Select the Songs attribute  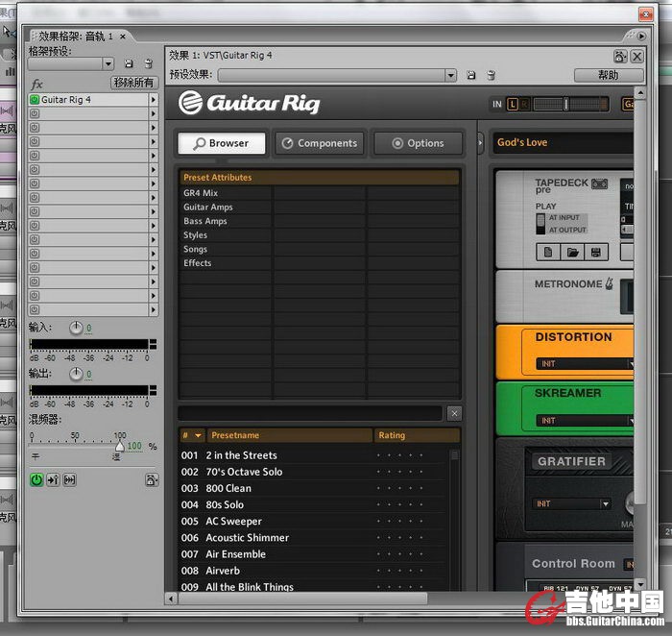pos(196,249)
